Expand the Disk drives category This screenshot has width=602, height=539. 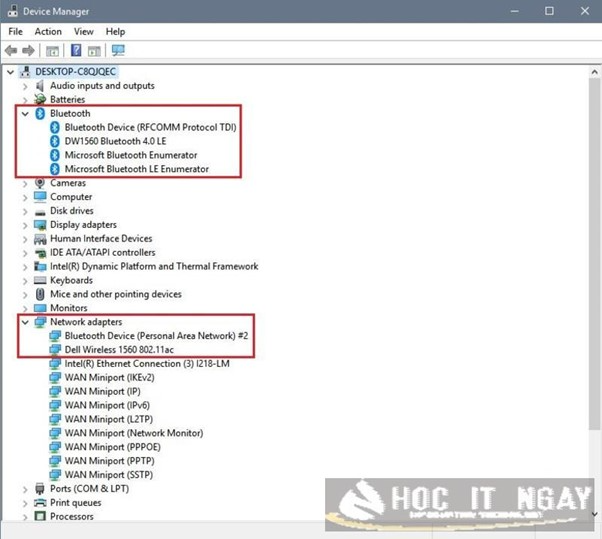[x=25, y=212]
